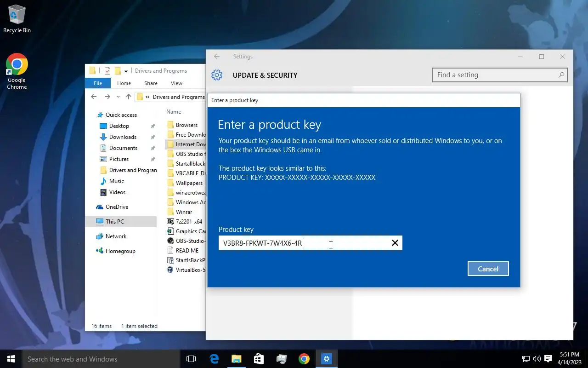Click the File Explorer forward arrow
The height and width of the screenshot is (368, 588).
[107, 97]
